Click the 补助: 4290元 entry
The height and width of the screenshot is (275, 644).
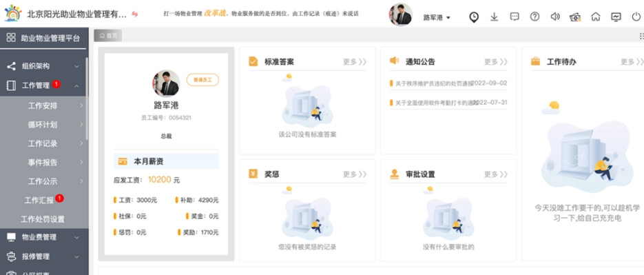click(x=197, y=200)
